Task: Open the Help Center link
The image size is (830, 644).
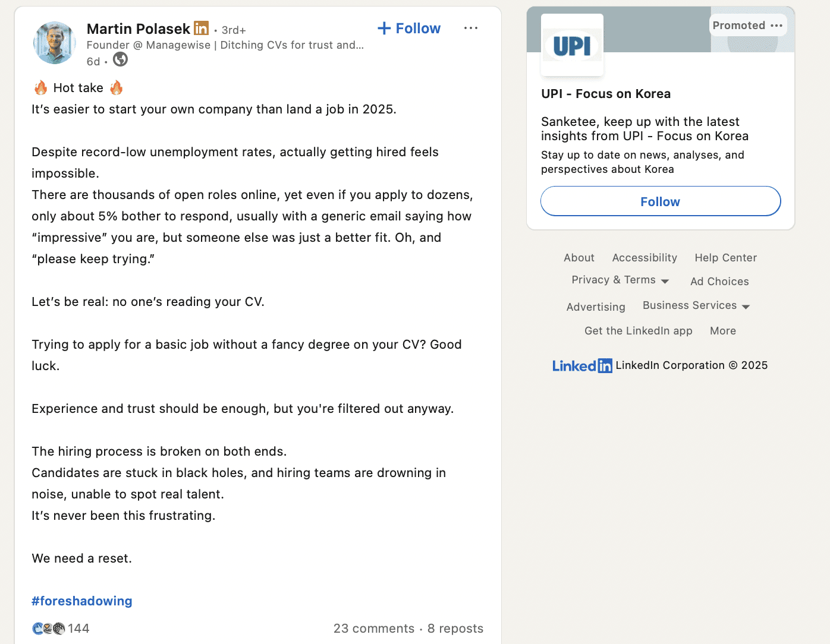Action: 726,258
